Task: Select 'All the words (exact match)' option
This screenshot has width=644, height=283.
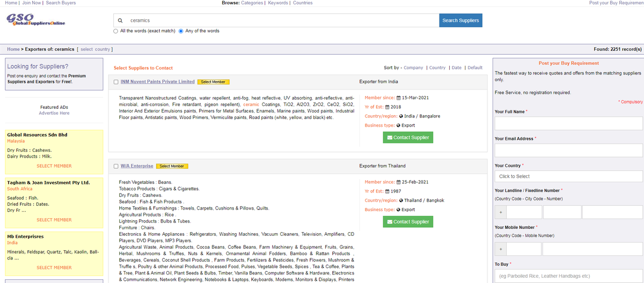Action: (116, 31)
